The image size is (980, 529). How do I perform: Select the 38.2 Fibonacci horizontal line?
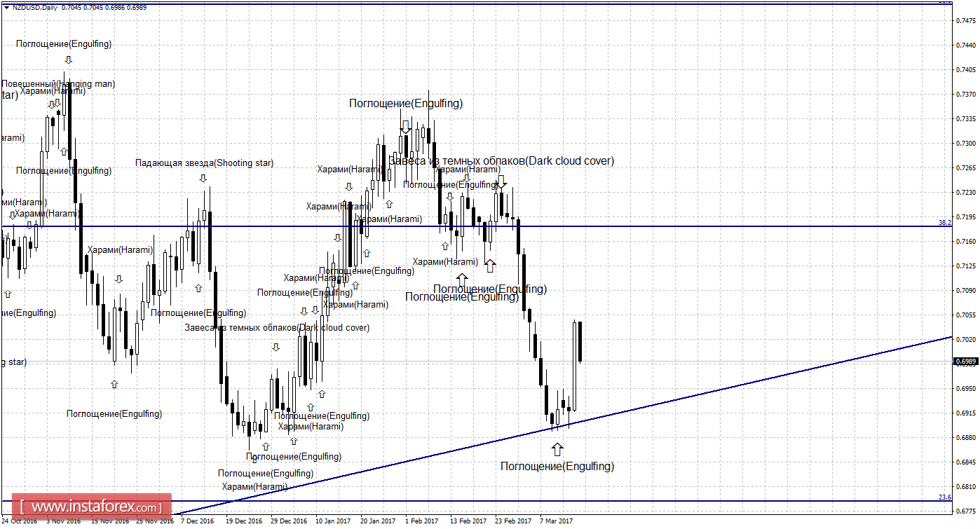(477, 226)
